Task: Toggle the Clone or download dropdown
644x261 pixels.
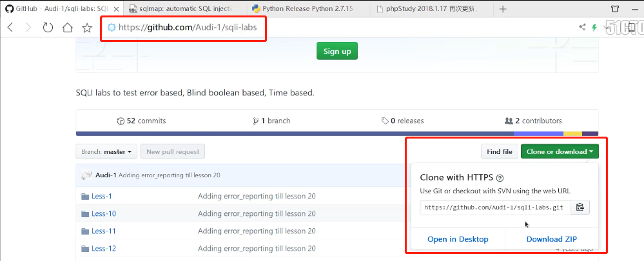Action: [560, 151]
